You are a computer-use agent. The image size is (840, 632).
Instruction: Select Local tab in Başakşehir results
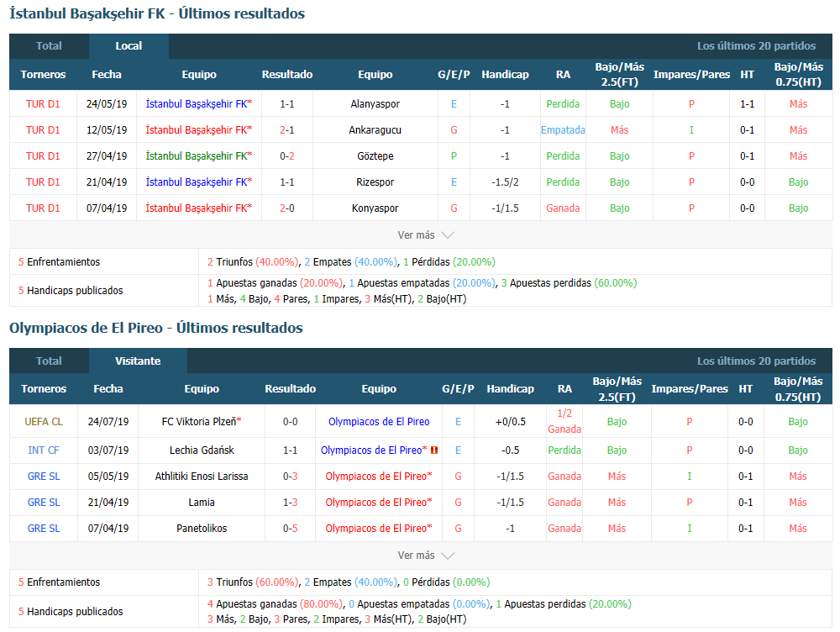tap(129, 46)
